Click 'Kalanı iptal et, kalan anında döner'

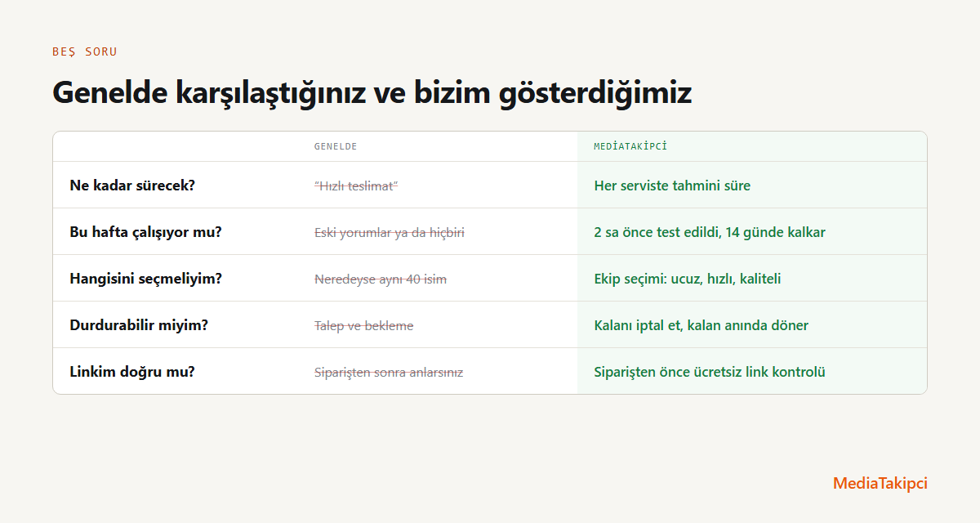[702, 325]
